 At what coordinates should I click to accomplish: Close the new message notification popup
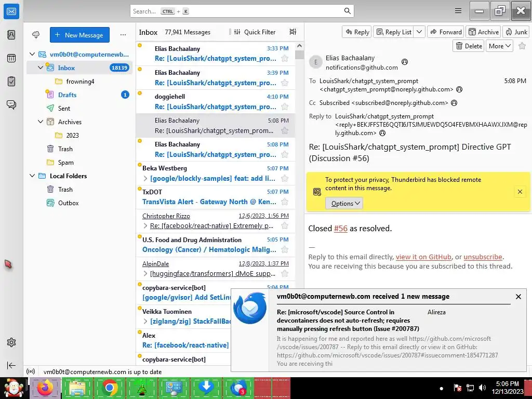coord(518,297)
